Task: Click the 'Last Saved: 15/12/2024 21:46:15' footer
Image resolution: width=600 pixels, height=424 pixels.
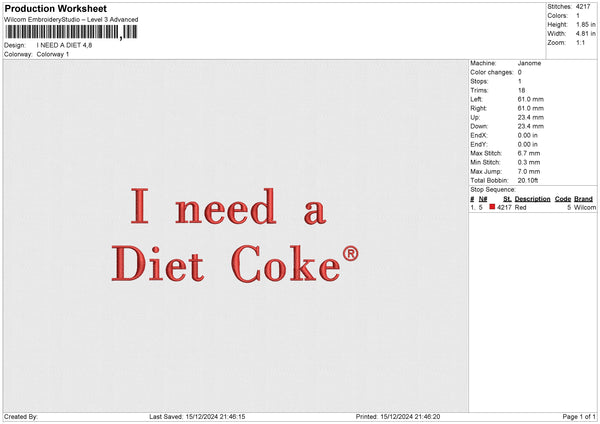Action: 197,417
